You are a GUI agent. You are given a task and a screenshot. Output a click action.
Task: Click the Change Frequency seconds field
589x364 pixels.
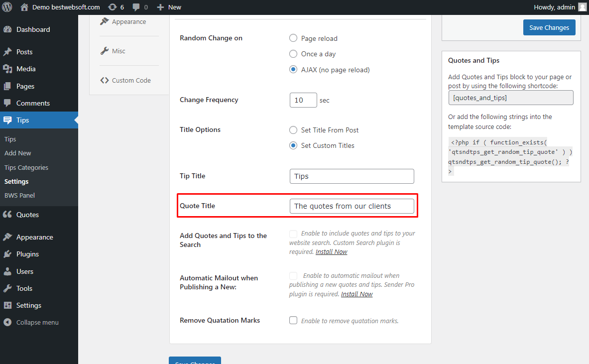[303, 100]
